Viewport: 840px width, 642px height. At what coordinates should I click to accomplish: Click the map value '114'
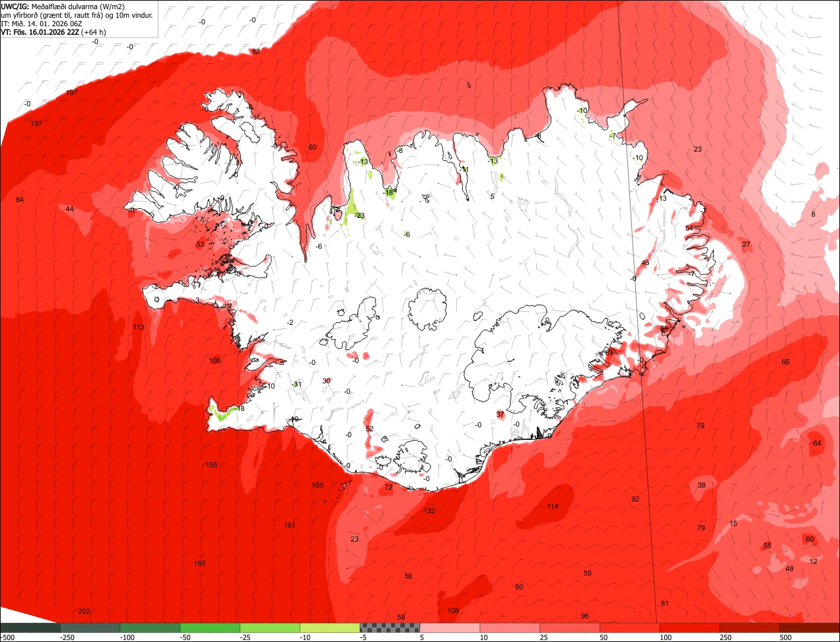pyautogui.click(x=553, y=506)
